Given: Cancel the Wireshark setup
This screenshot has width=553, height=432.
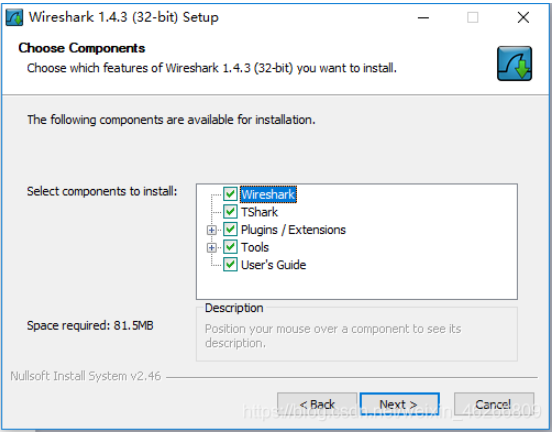Looking at the screenshot, I should [494, 404].
